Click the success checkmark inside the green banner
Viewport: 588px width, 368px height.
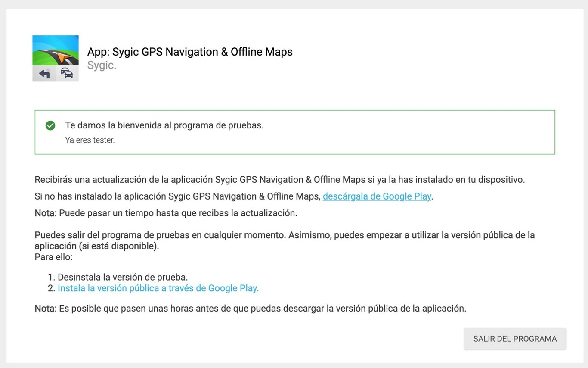coord(50,125)
